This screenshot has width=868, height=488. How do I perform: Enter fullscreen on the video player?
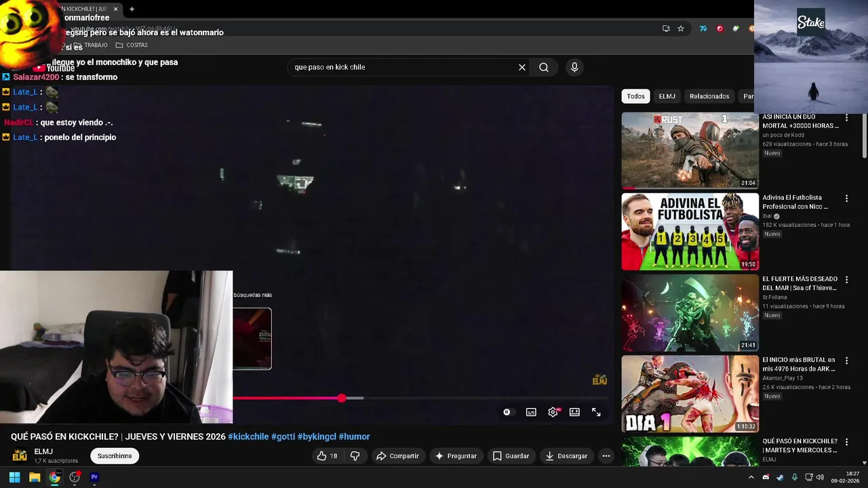pos(596,412)
